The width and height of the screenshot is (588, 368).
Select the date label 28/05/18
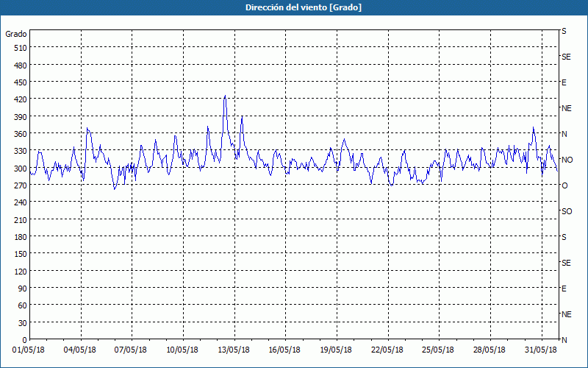[490, 350]
